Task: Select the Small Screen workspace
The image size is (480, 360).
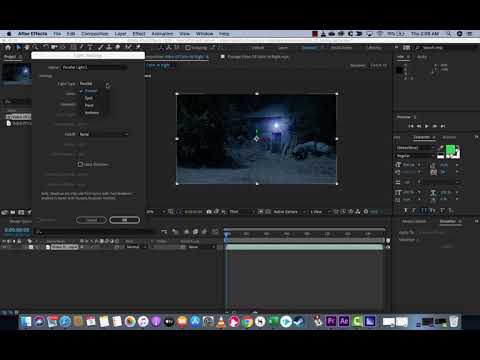Action: (x=341, y=48)
